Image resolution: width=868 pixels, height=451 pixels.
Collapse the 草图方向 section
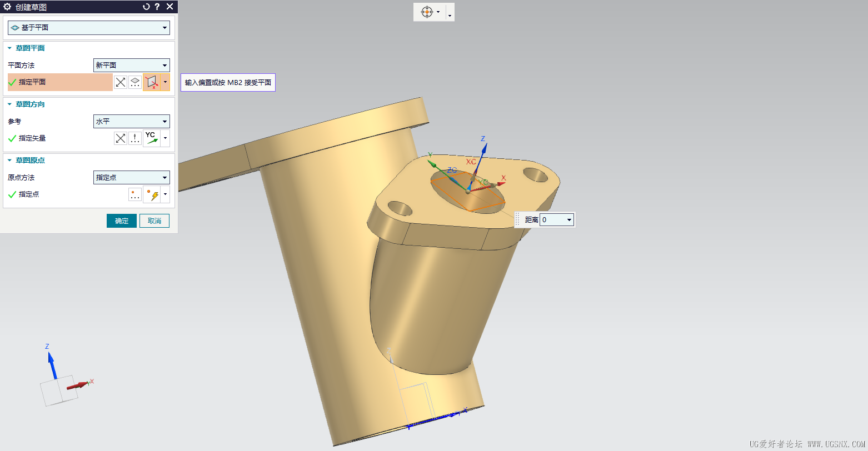(9, 104)
